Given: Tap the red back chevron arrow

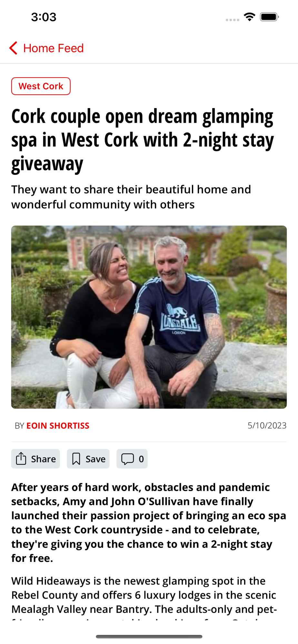Looking at the screenshot, I should (13, 48).
